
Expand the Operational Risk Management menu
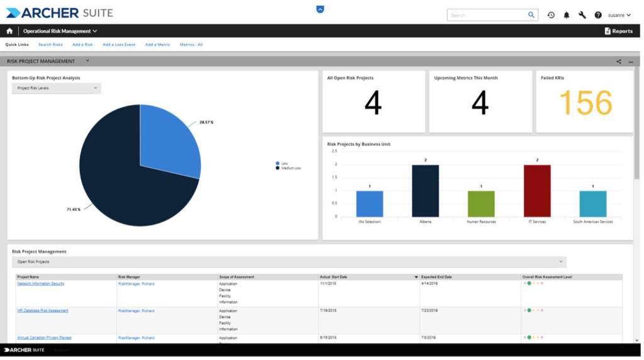pyautogui.click(x=60, y=31)
